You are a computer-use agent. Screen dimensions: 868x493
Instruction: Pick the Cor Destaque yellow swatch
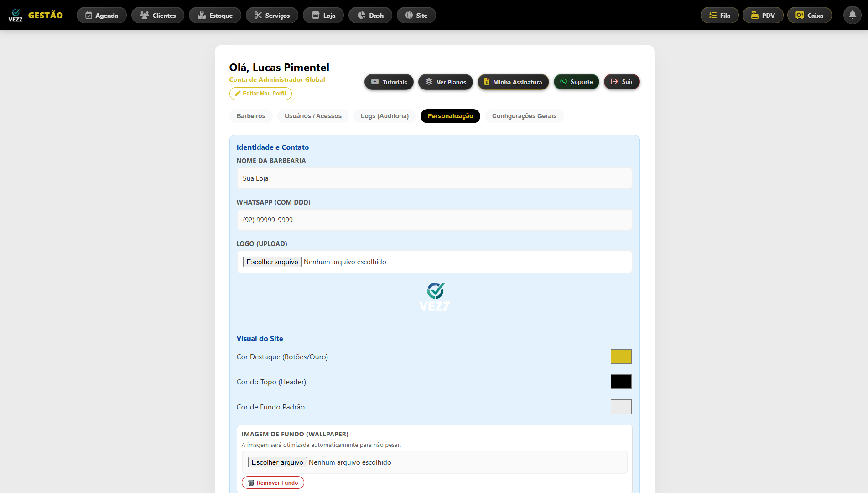621,357
